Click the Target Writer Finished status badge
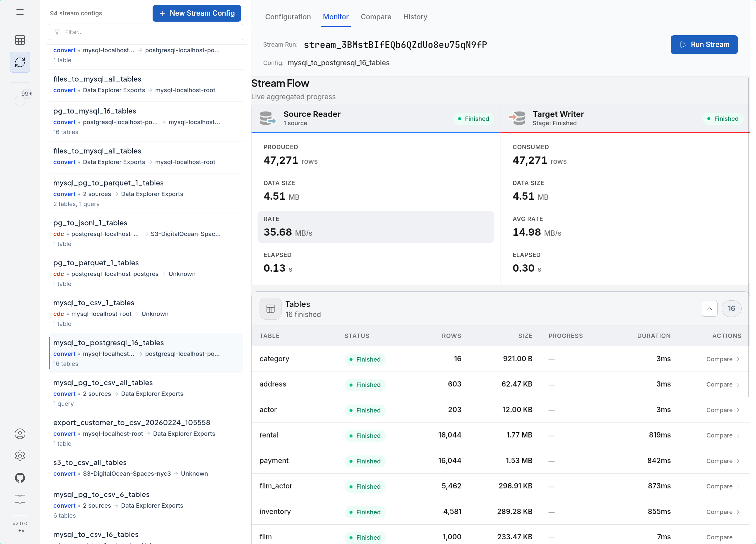 tap(723, 119)
